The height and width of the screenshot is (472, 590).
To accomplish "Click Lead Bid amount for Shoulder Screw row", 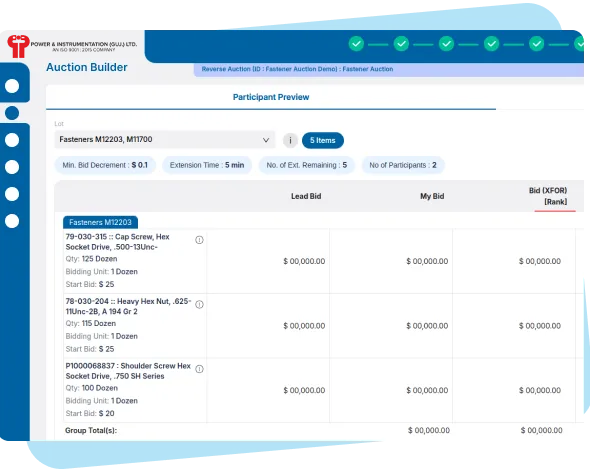I will click(304, 390).
